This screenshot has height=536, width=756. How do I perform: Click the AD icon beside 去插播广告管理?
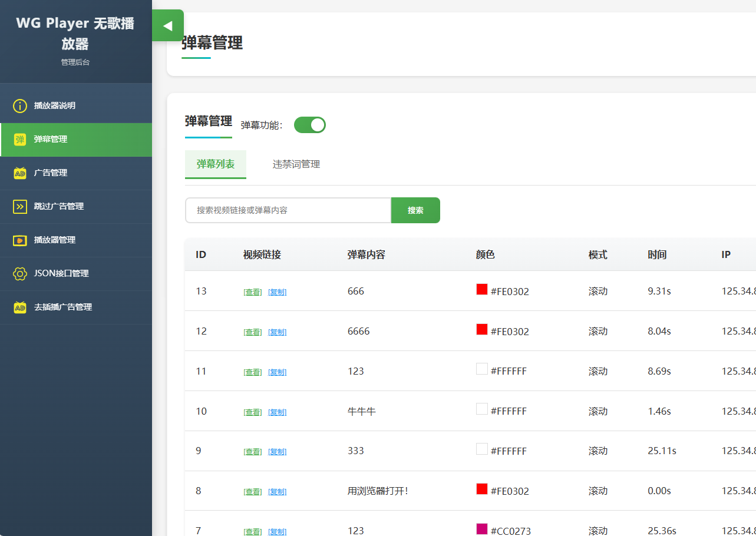[20, 307]
